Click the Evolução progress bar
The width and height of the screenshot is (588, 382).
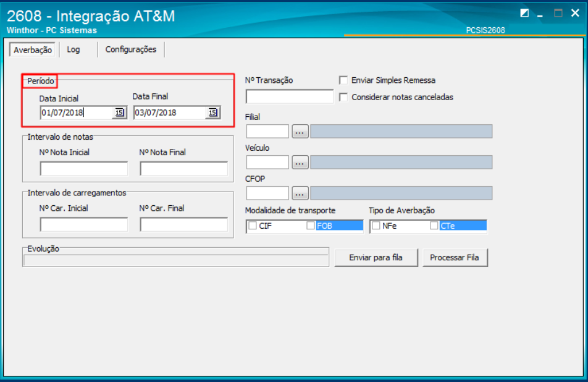176,260
